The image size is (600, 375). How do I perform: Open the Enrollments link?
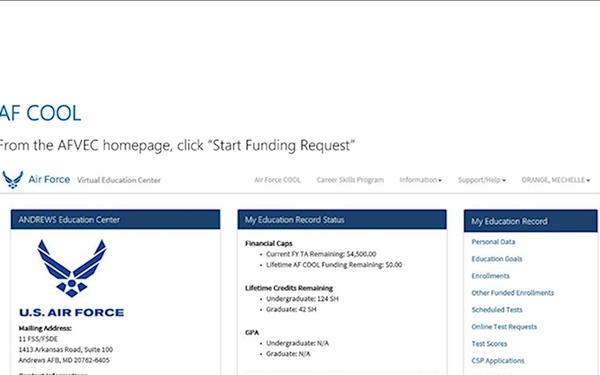491,276
